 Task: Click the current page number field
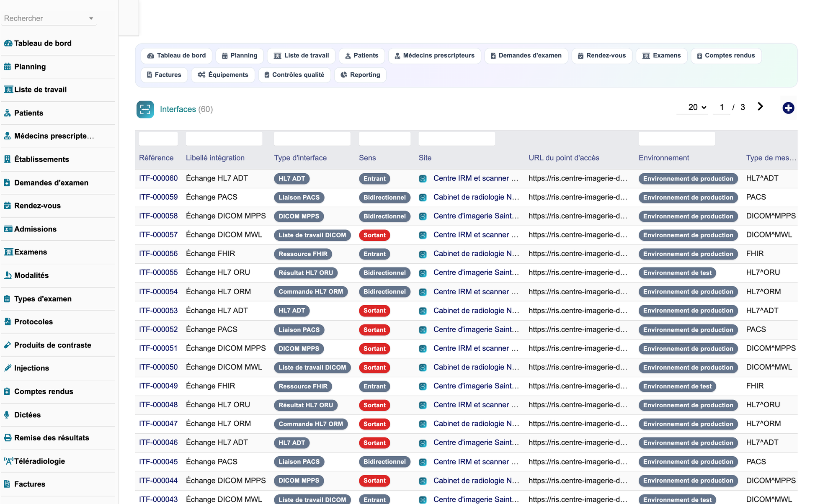pos(722,107)
